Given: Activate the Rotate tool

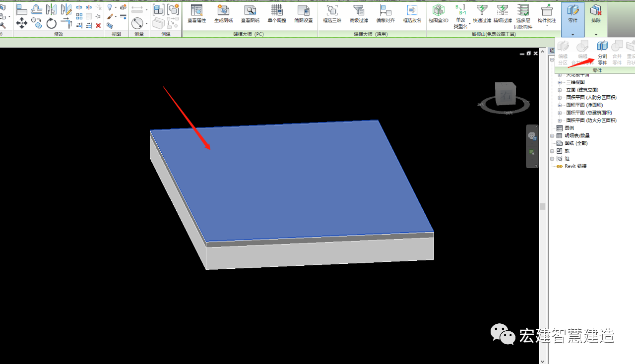Looking at the screenshot, I should [x=52, y=23].
